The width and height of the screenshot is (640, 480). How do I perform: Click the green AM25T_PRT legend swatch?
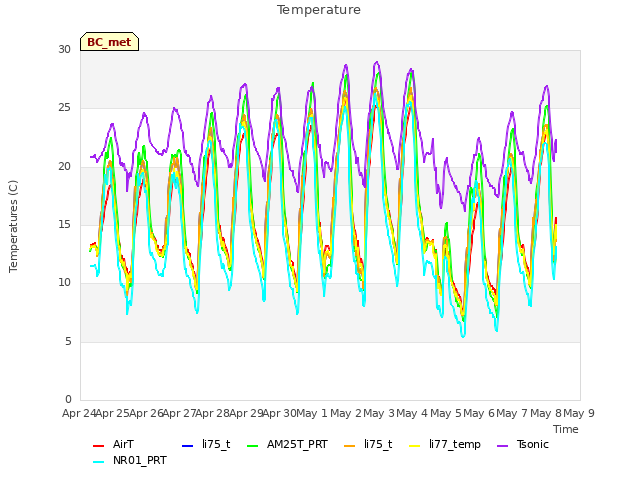253,446
